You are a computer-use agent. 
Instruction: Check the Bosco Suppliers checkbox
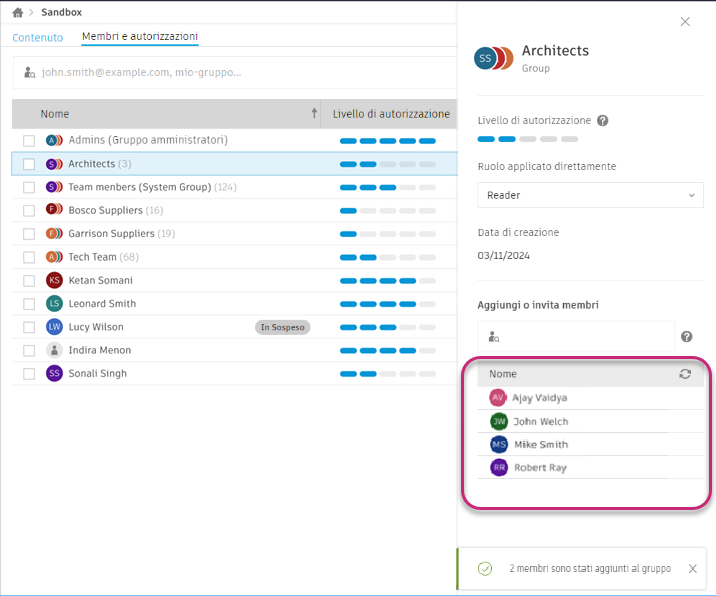tap(29, 210)
